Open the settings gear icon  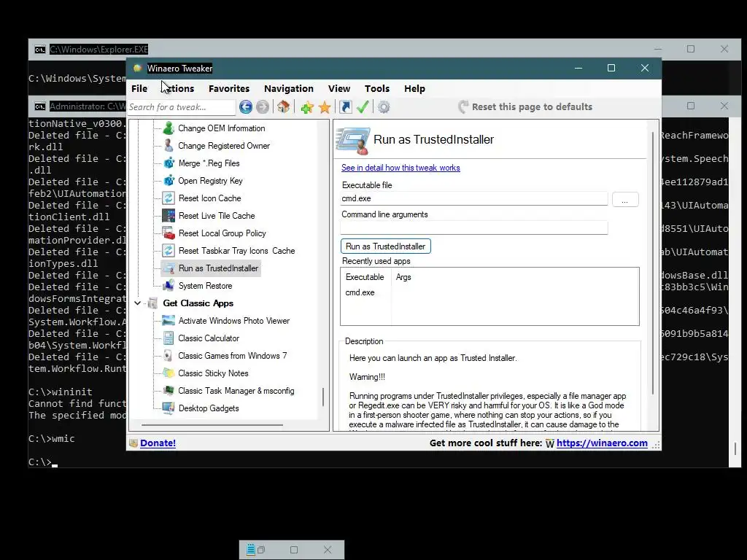384,107
